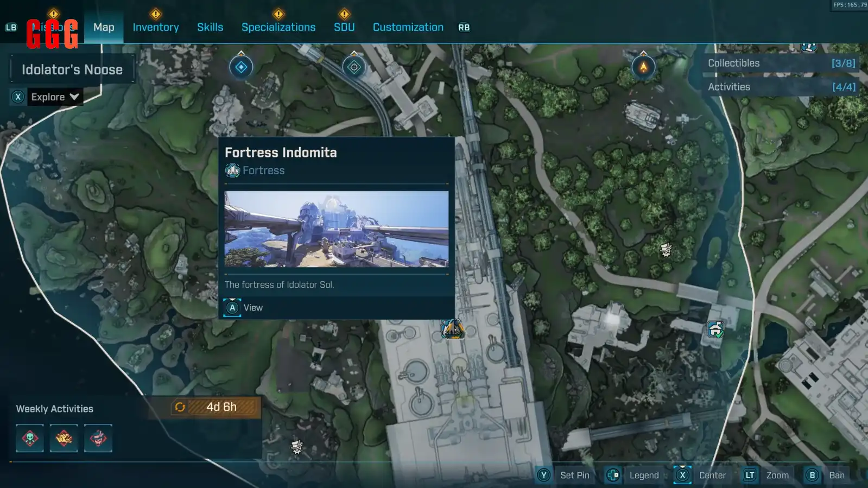
Task: Click the Y button icon for Set Pin
Action: [544, 475]
